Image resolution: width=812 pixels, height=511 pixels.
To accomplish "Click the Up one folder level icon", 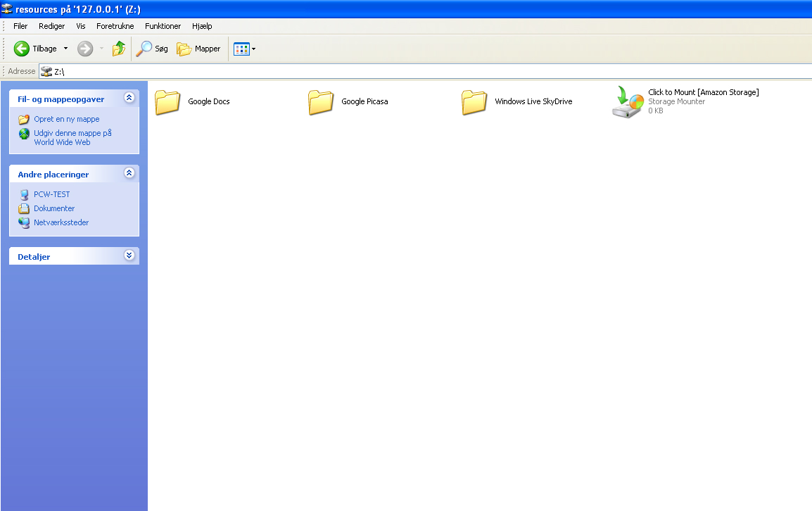I will pos(119,49).
